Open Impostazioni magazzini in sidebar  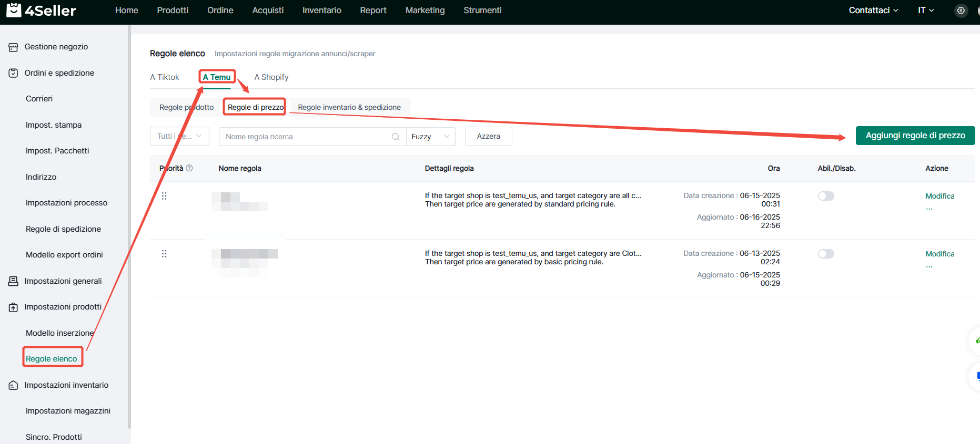point(68,411)
